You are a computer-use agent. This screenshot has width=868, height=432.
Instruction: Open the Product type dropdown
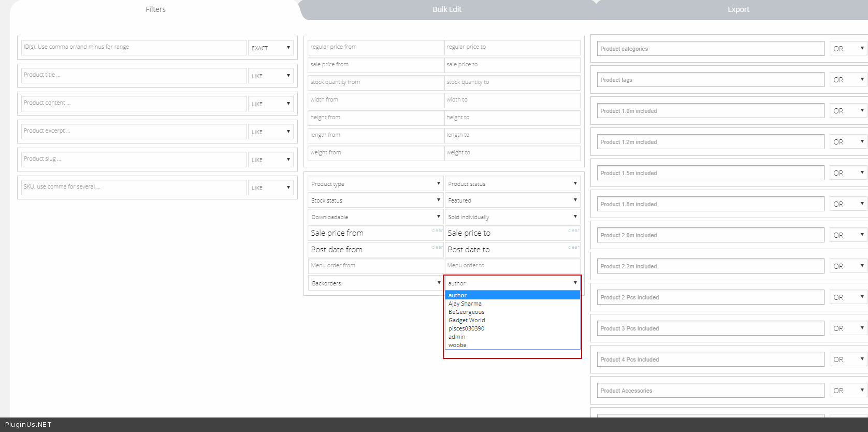pos(375,184)
